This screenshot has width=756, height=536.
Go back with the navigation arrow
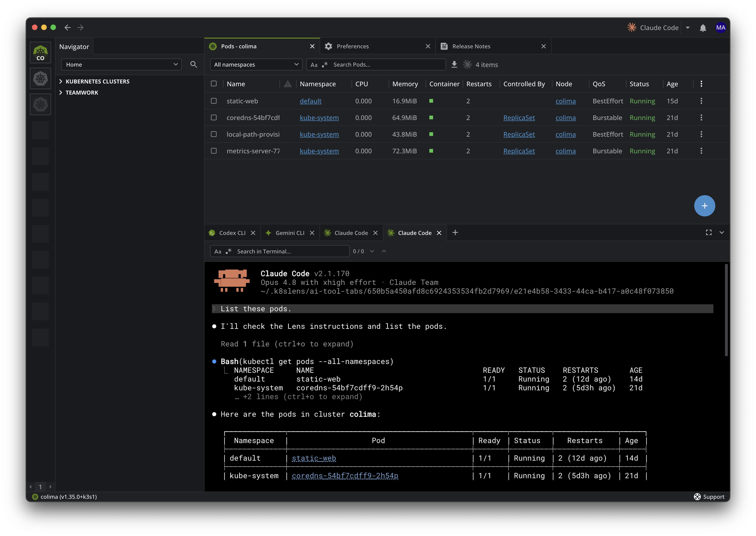tap(67, 27)
